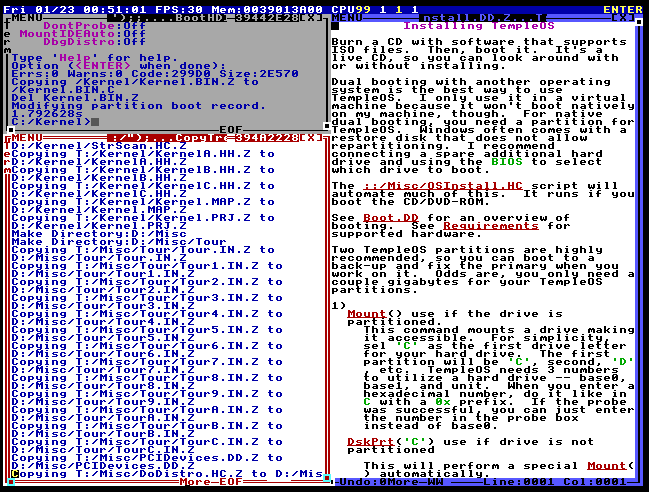Click 'Copying T:/Misc/PCIDevices.DD.Z to' line
The height and width of the screenshot is (492, 649).
(147, 458)
